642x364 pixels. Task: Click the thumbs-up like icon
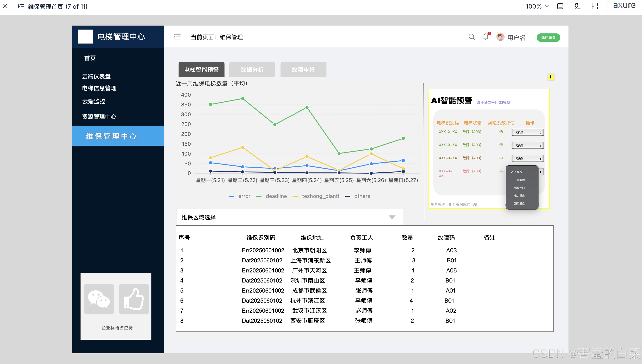tap(134, 299)
